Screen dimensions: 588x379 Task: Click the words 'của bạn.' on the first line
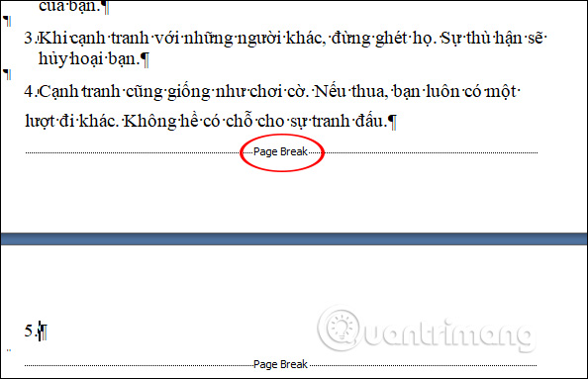tap(70, 6)
